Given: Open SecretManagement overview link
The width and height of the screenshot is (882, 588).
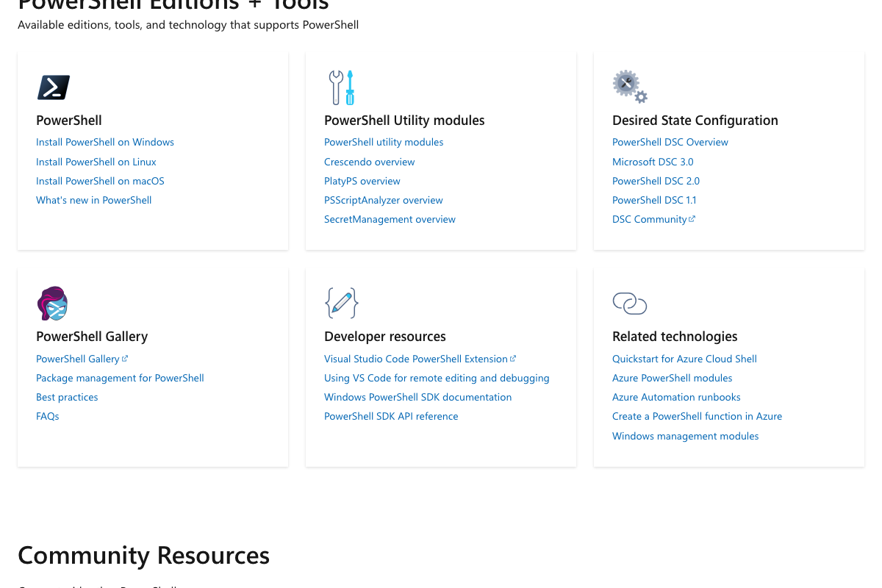Looking at the screenshot, I should coord(390,219).
